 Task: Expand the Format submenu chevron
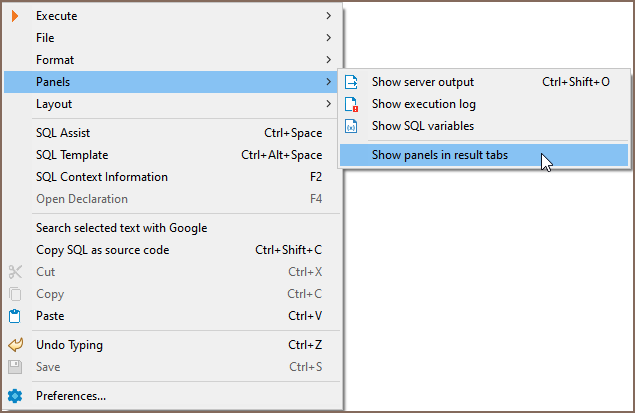(x=328, y=60)
